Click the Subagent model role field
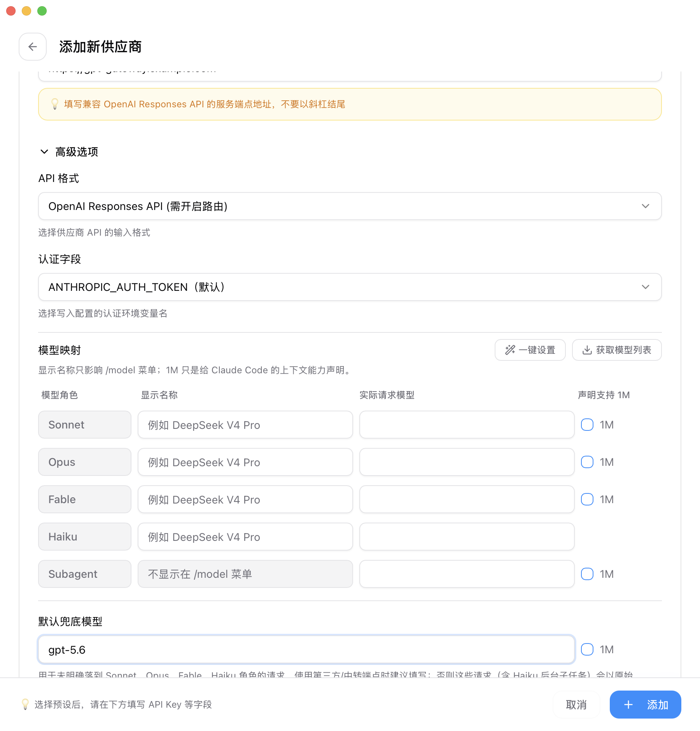Screen dimensions: 700x731 coord(85,574)
